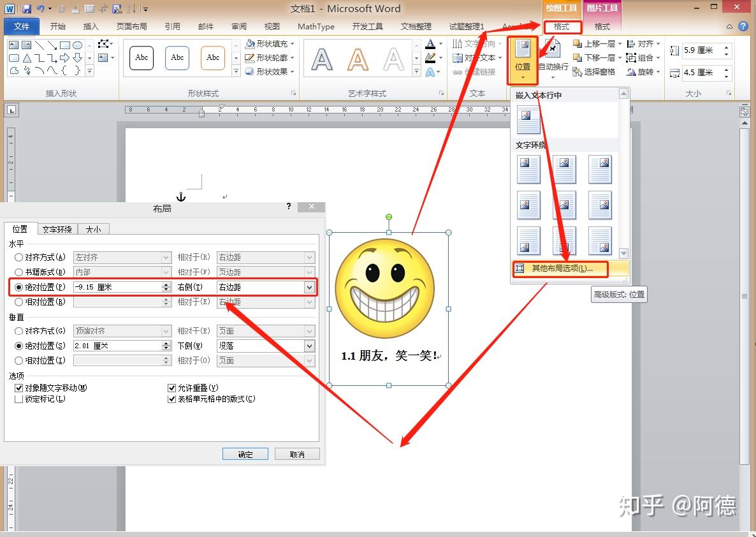
Task: Click the text fill A color icon
Action: pyautogui.click(x=431, y=44)
